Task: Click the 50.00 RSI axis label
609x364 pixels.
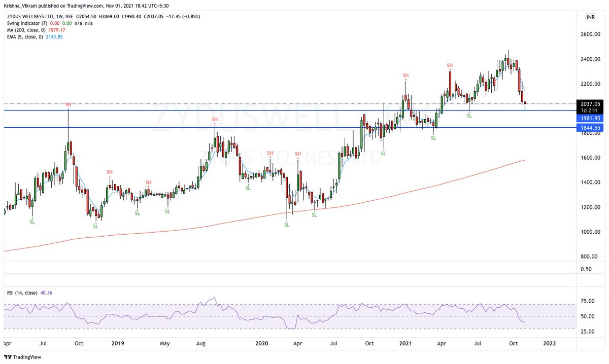Action: pyautogui.click(x=588, y=316)
